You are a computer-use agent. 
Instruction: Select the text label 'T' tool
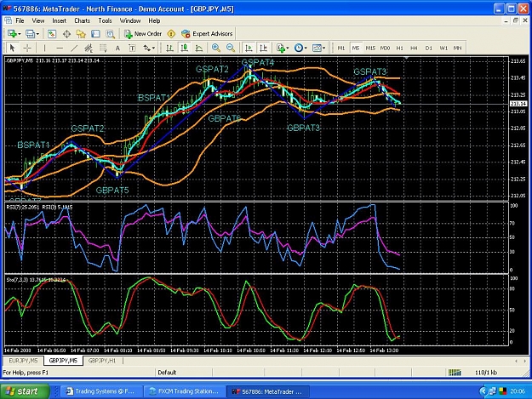point(132,48)
